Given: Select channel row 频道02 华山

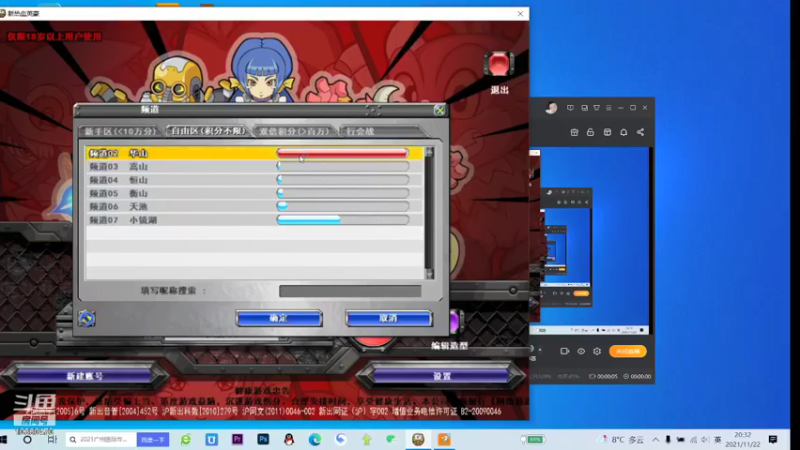Looking at the screenshot, I should (x=254, y=153).
